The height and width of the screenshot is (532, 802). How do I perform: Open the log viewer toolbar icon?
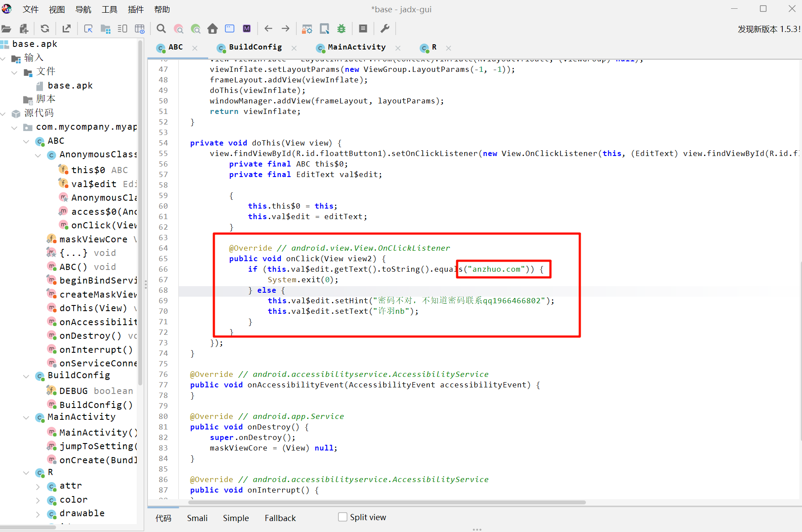(363, 29)
